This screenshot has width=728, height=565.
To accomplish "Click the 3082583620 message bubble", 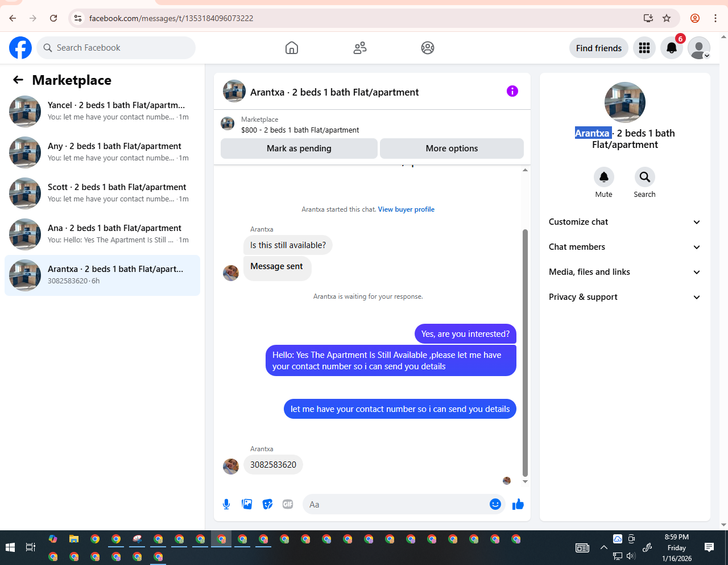I will pos(273,465).
